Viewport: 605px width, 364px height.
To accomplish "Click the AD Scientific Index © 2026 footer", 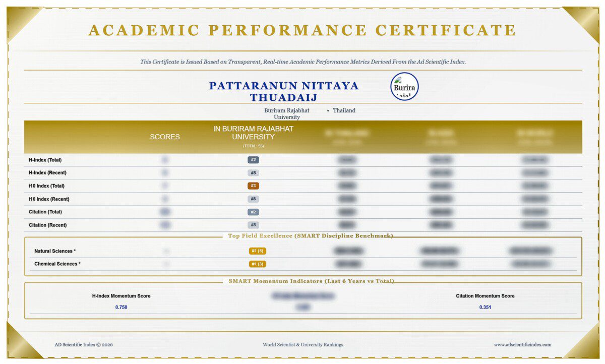I will (84, 345).
